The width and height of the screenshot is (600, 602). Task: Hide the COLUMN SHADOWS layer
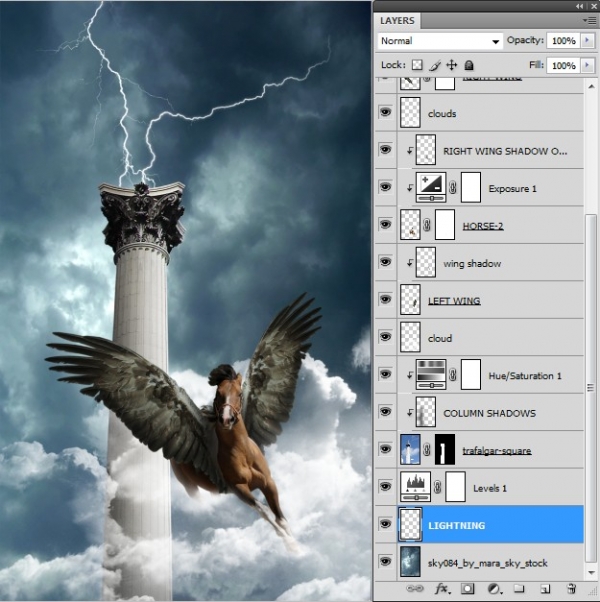(x=385, y=412)
